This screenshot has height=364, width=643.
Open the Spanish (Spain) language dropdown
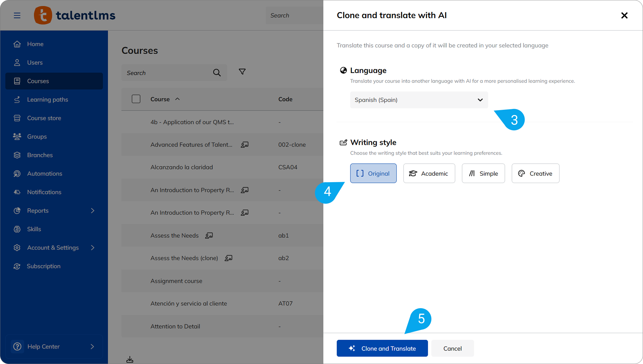tap(419, 100)
